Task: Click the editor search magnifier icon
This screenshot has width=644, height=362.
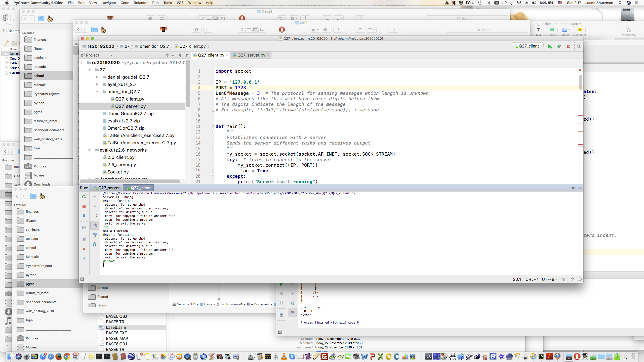Action: click(x=578, y=47)
